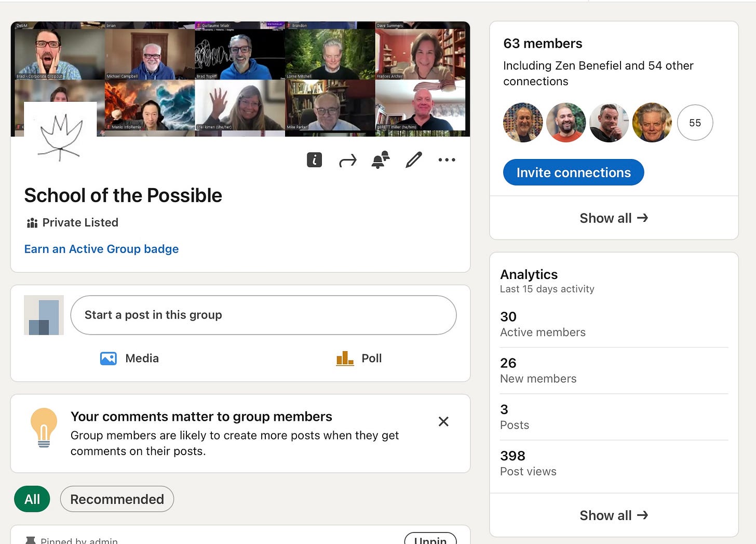Viewport: 756px width, 544px height.
Task: Show all members link
Action: coord(614,218)
